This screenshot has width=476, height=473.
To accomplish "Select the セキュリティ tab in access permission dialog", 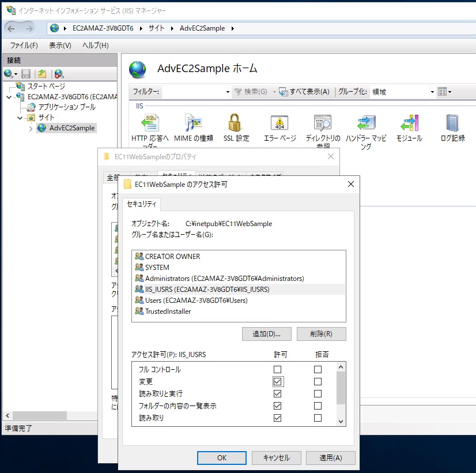I will click(x=141, y=204).
